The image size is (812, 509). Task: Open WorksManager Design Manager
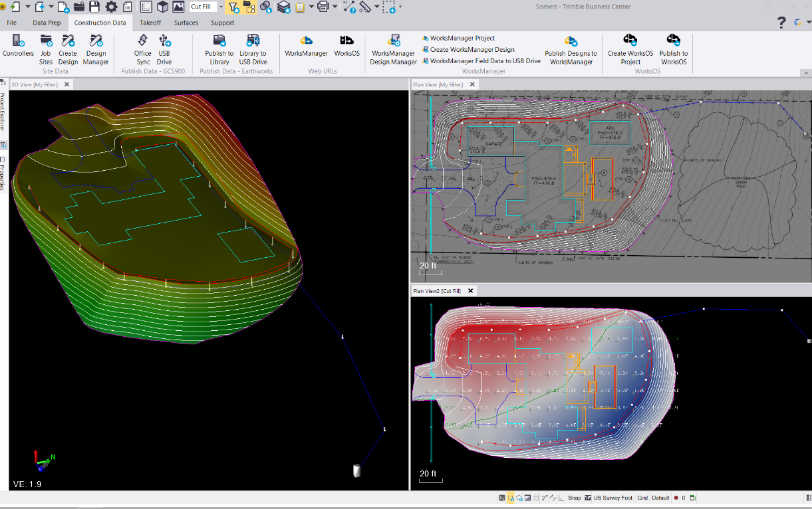point(392,50)
